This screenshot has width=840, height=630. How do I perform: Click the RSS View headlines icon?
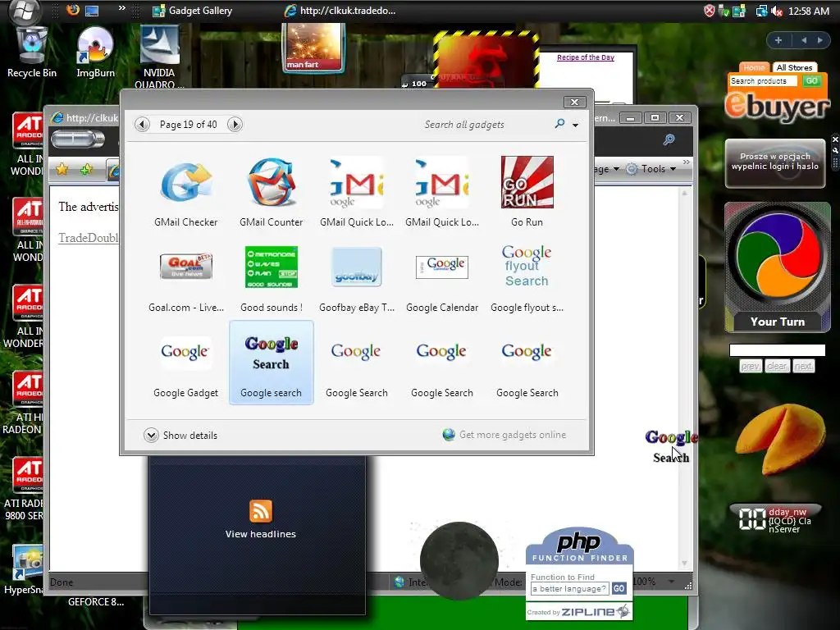pos(260,511)
